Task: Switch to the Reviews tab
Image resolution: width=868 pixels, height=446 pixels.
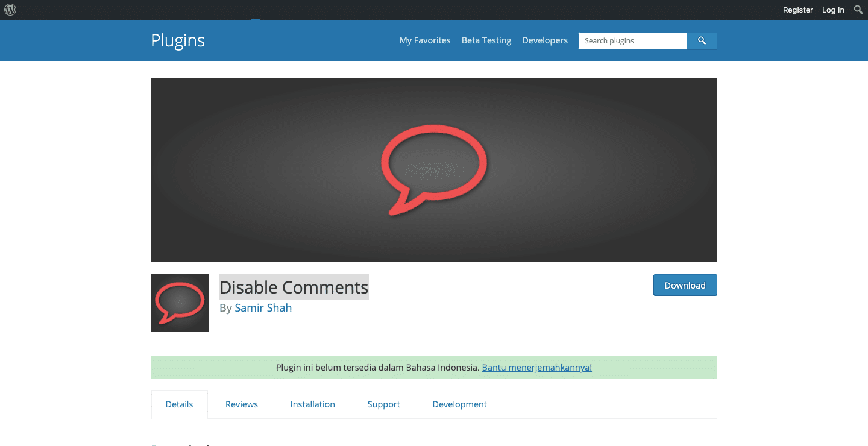Action: (x=242, y=404)
